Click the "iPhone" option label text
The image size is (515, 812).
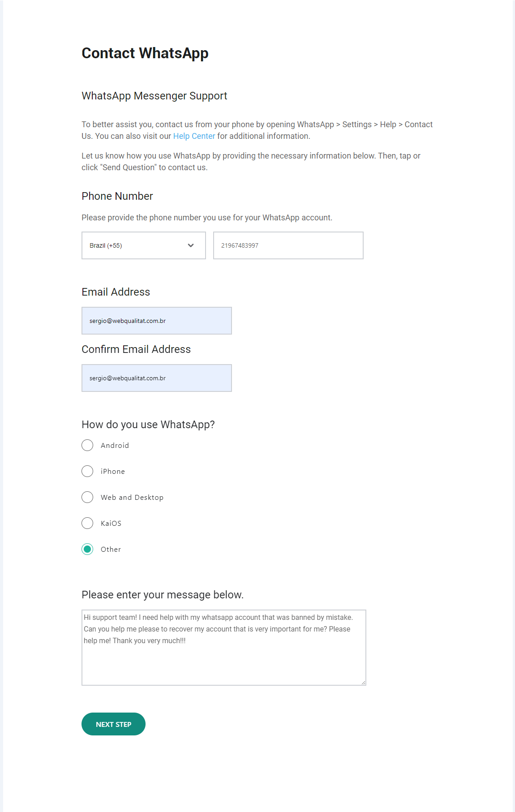click(x=113, y=471)
